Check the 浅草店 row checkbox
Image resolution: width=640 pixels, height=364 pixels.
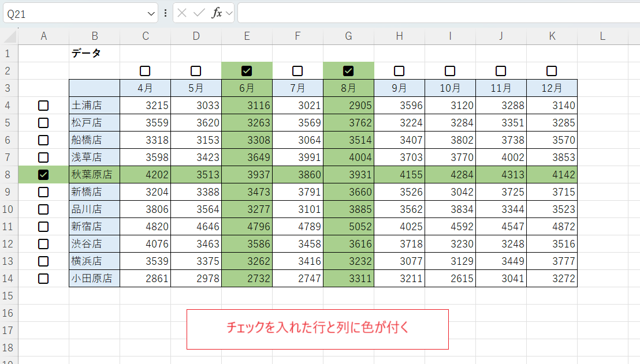point(43,157)
